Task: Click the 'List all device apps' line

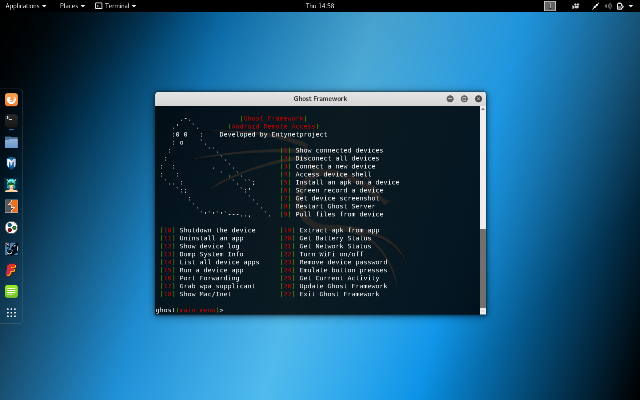Action: tap(210, 262)
